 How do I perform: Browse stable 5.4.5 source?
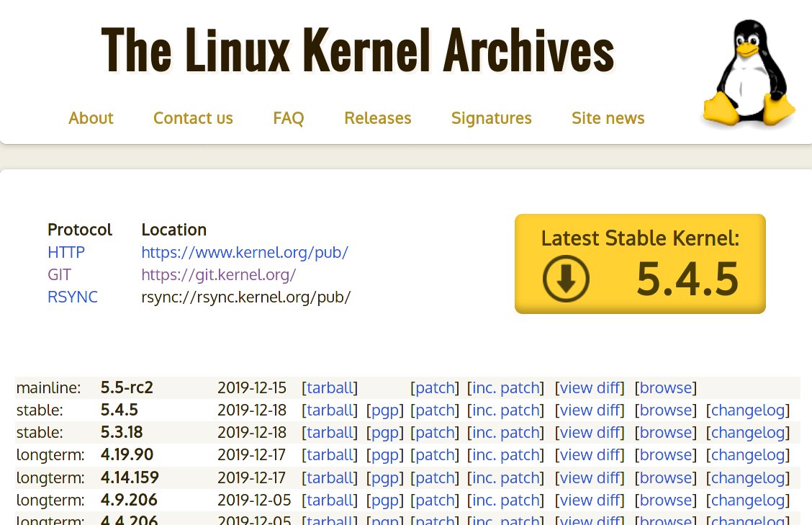(x=665, y=410)
